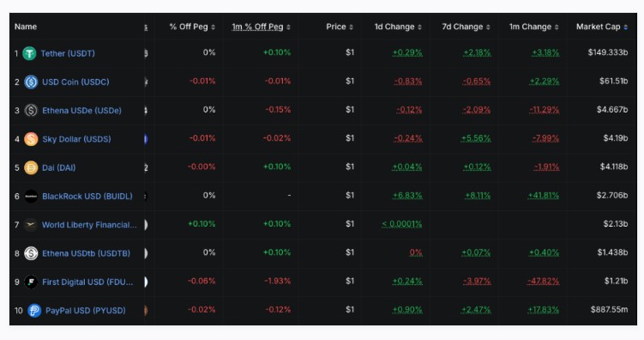Sort table by 7d Change column
Image resolution: width=644 pixels, height=340 pixels.
click(466, 27)
